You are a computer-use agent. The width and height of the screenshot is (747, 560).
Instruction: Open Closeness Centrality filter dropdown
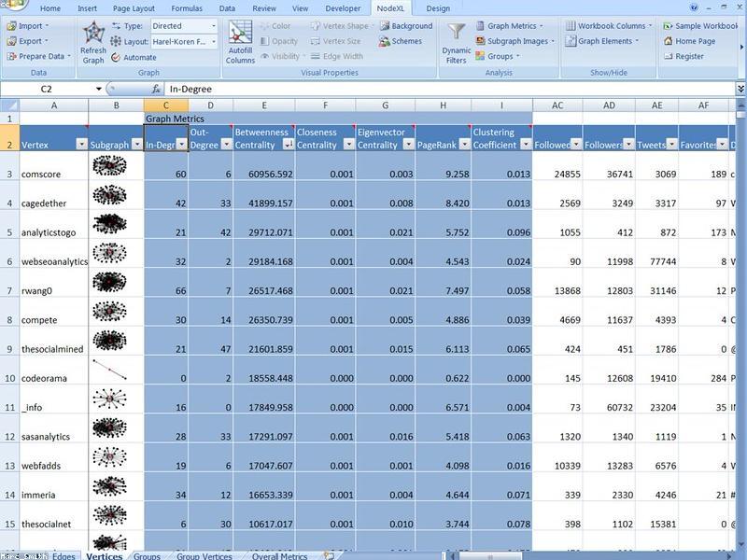pos(348,145)
